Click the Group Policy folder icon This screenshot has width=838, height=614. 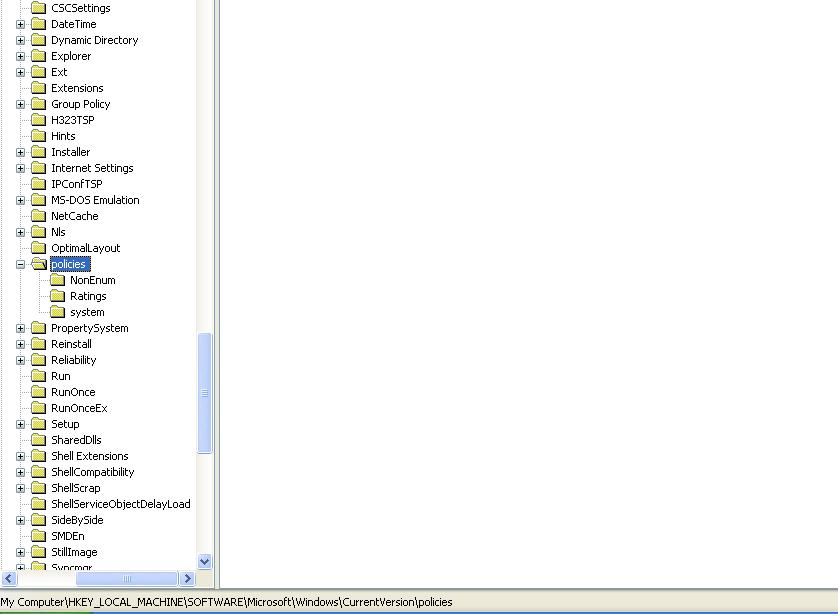click(38, 104)
